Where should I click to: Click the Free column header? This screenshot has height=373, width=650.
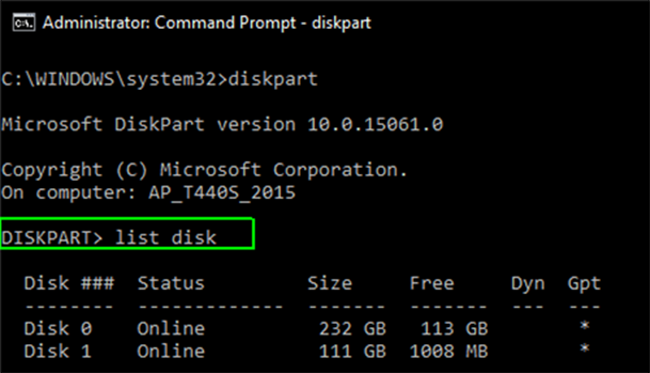coord(432,283)
